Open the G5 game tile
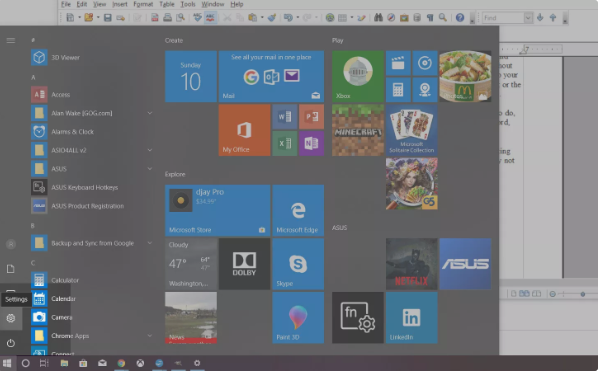This screenshot has width=600, height=371. [x=412, y=184]
